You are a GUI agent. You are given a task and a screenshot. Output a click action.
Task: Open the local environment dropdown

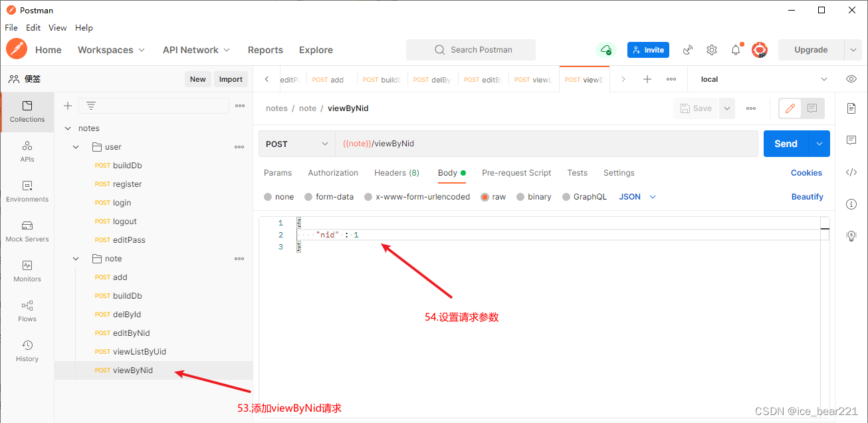pyautogui.click(x=763, y=79)
